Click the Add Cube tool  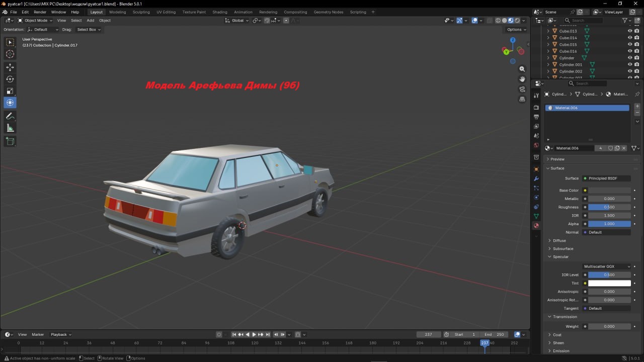tap(10, 141)
